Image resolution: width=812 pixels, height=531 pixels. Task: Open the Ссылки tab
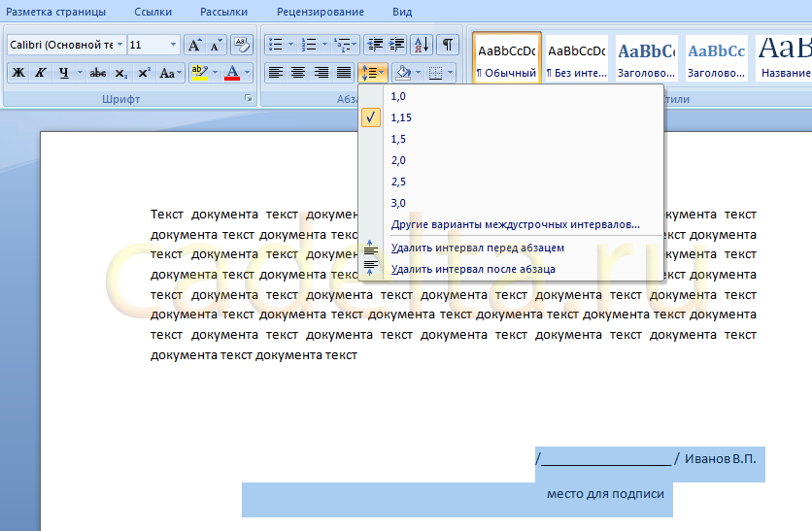click(x=152, y=12)
